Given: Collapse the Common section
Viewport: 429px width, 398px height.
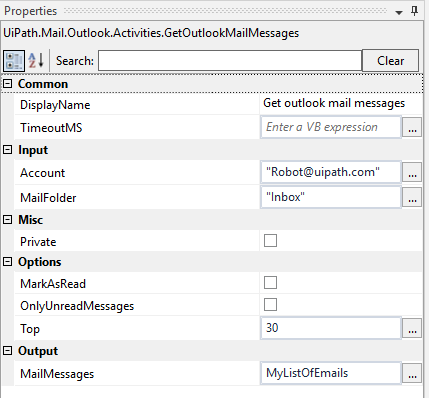Looking at the screenshot, I should pos(8,83).
